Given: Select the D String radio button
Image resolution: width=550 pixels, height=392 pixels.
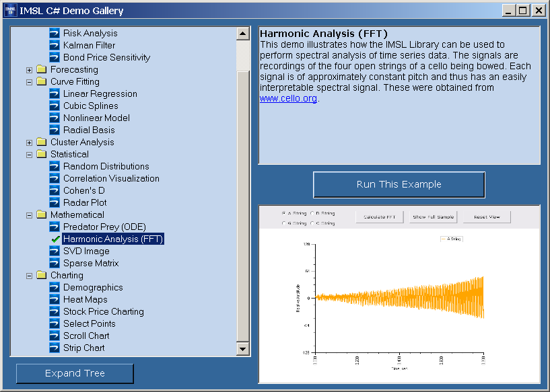Looking at the screenshot, I should 312,213.
